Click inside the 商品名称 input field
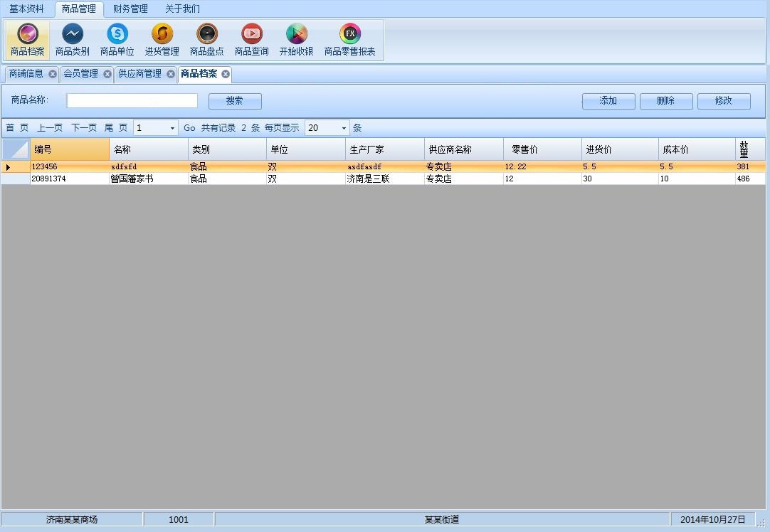Screen dimensions: 770x532 point(131,100)
